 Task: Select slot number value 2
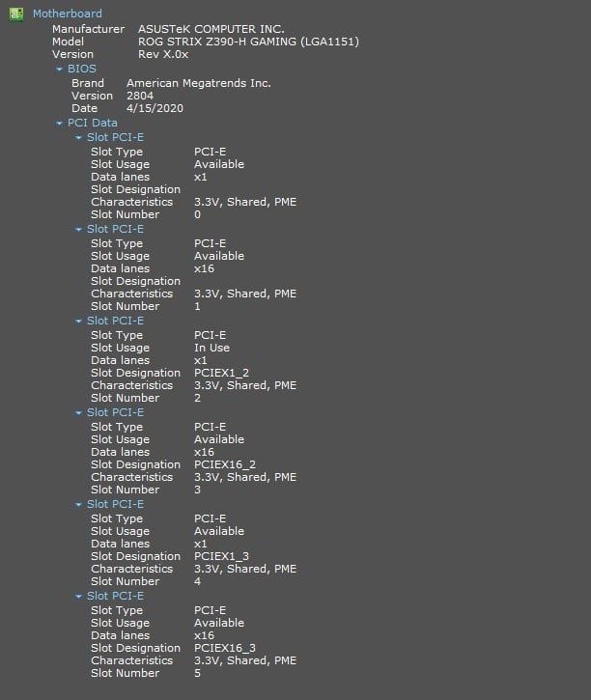pos(197,398)
